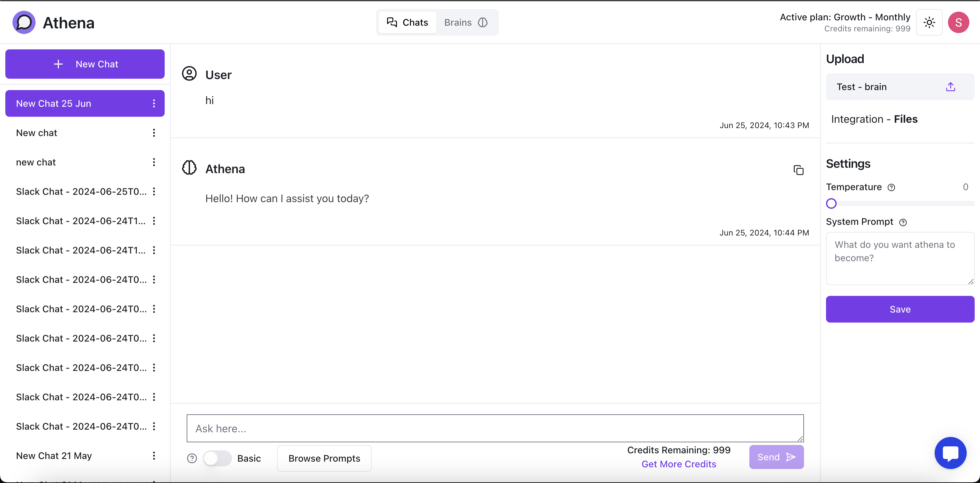Open options menu for New Chat 25 Jun
Viewport: 980px width, 483px height.
(154, 103)
